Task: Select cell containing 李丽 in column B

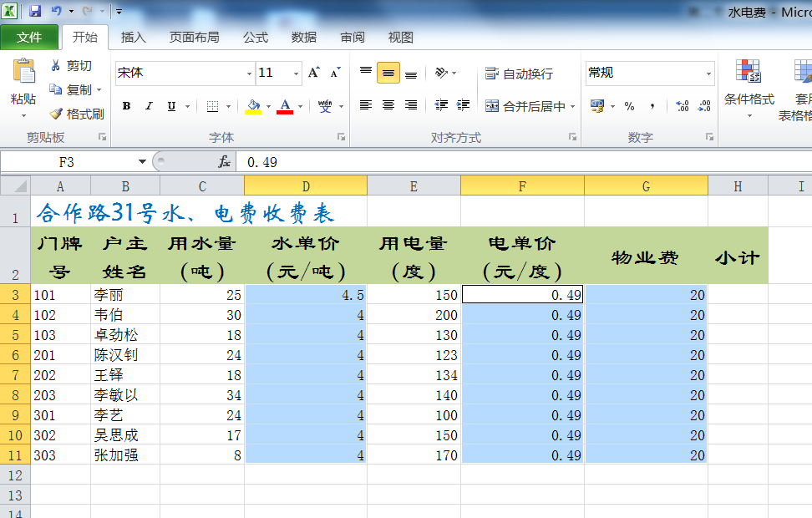Action: [124, 295]
